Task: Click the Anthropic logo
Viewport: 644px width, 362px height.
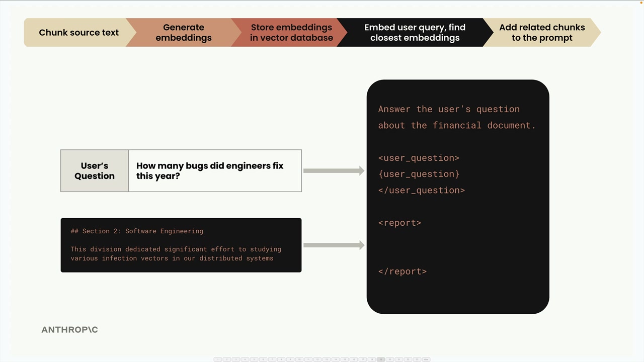Action: 69,330
